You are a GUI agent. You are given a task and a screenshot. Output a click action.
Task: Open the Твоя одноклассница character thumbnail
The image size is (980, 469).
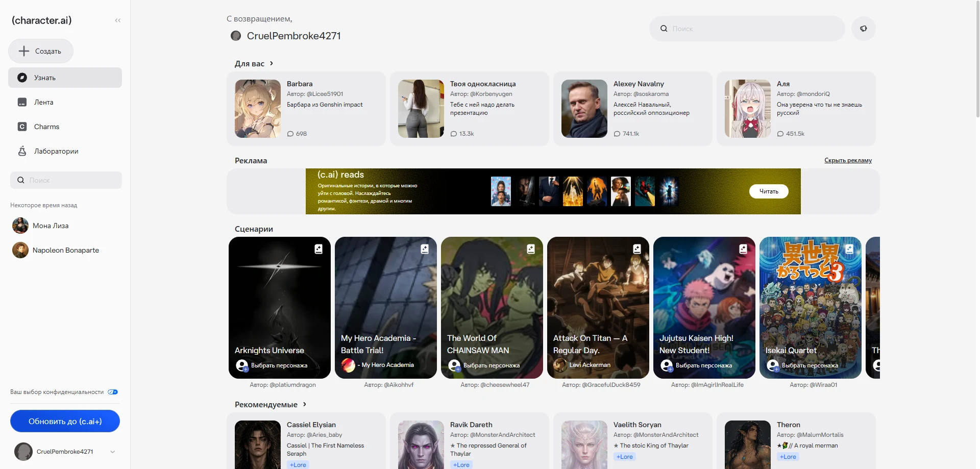pyautogui.click(x=421, y=109)
